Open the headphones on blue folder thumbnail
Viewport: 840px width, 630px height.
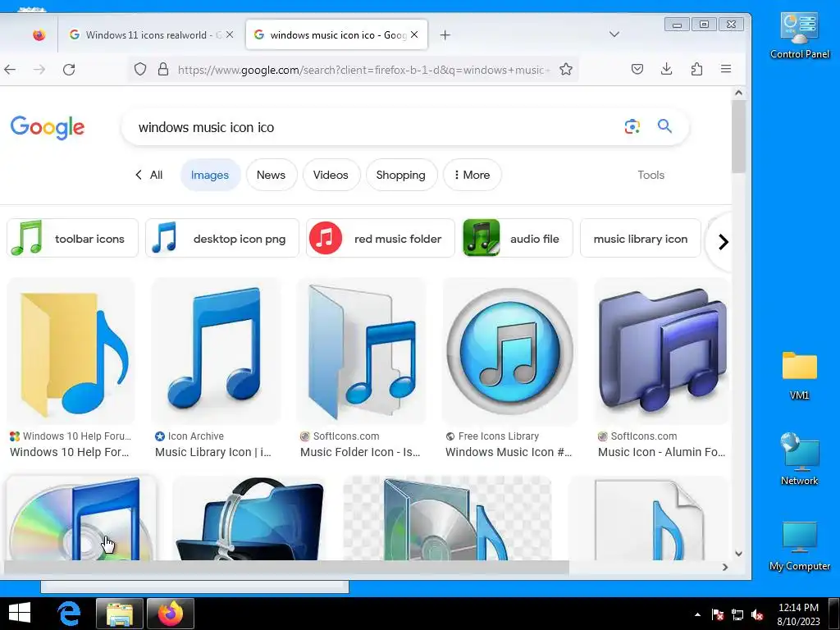(249, 518)
